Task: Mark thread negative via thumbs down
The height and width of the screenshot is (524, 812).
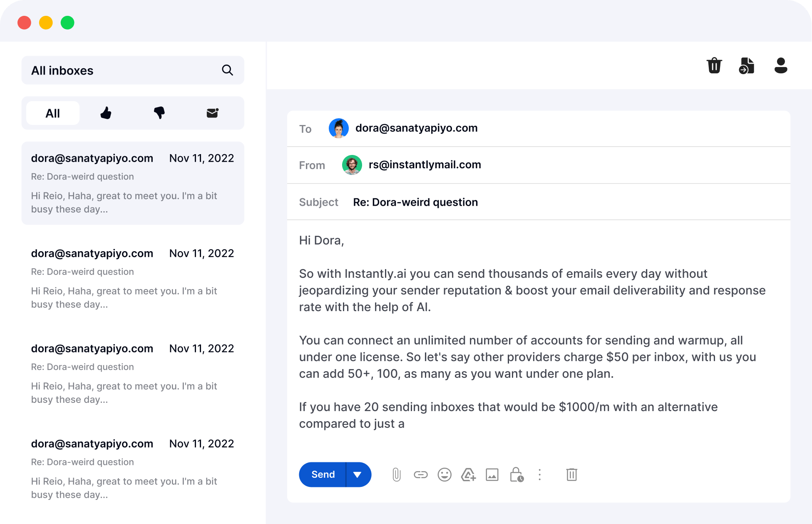Action: click(159, 112)
